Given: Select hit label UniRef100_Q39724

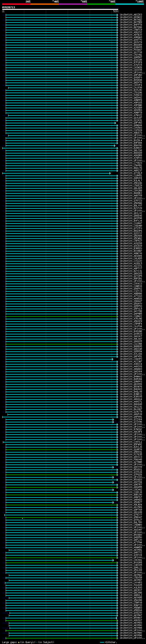Looking at the screenshot, I should click(131, 555).
